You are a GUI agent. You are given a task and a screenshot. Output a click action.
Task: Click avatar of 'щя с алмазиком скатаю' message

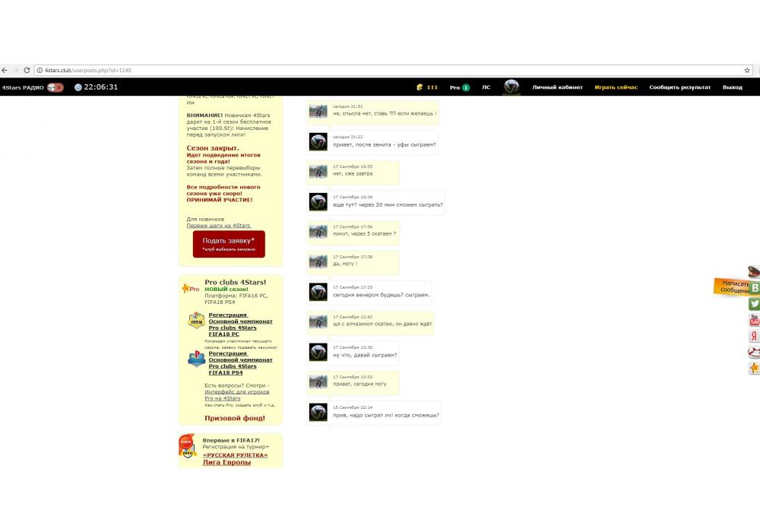point(318,321)
